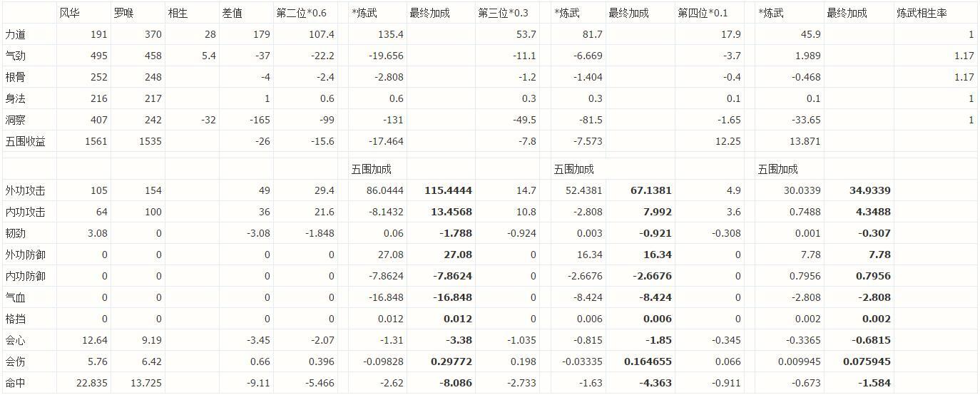This screenshot has width=980, height=395.
Task: Select the cell containing -5.466
Action: (x=320, y=383)
